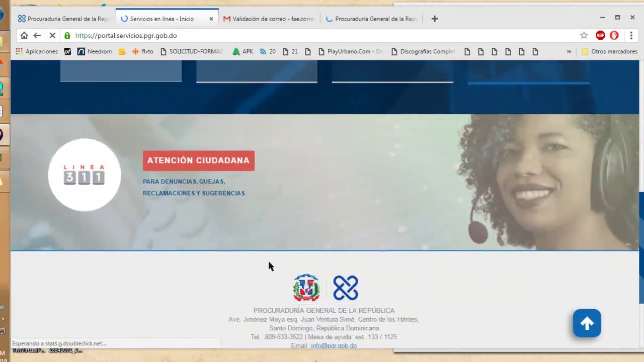Open the Aplicaciones bookmarks shortcut
Image resolution: width=644 pixels, height=362 pixels.
pyautogui.click(x=37, y=51)
